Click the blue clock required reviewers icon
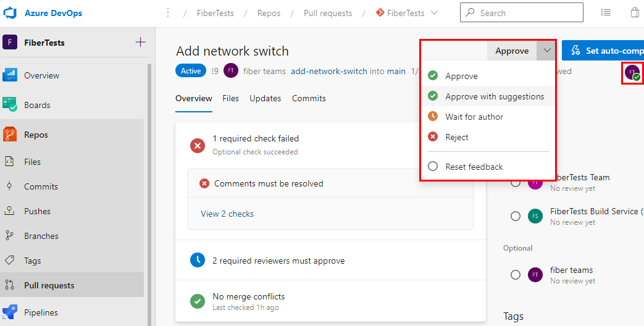 [x=198, y=261]
